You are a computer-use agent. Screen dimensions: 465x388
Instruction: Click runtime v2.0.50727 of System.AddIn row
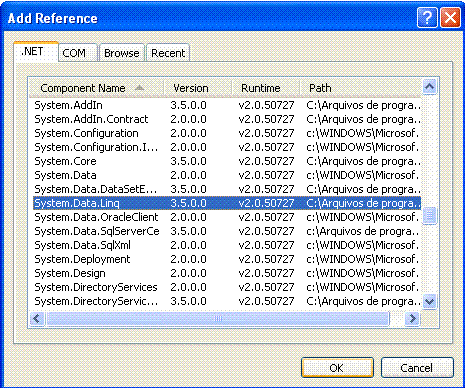(266, 105)
